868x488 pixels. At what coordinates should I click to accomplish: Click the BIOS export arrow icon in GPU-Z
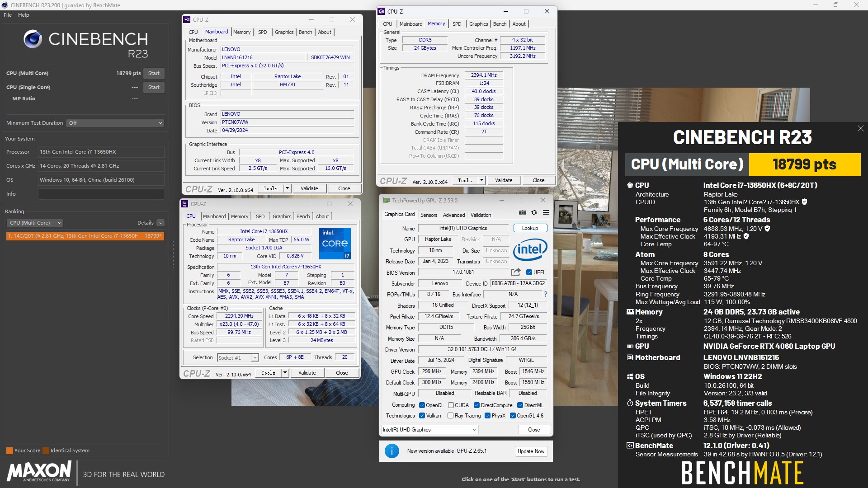(x=516, y=272)
